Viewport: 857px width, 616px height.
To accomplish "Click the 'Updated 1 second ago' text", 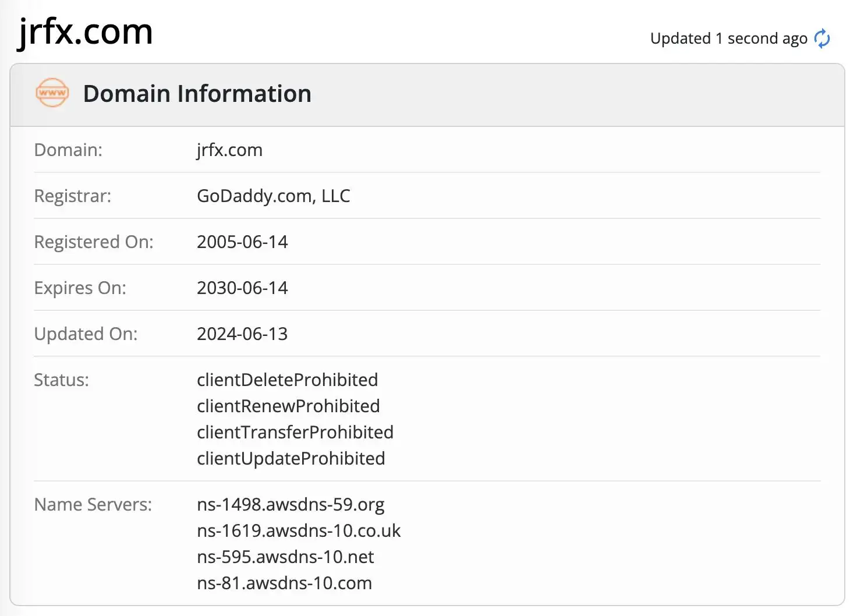I will click(728, 38).
